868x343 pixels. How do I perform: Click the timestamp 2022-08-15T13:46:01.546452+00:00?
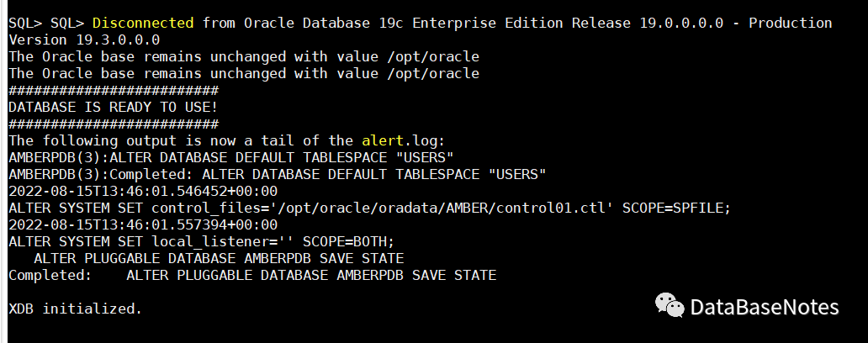coord(143,191)
